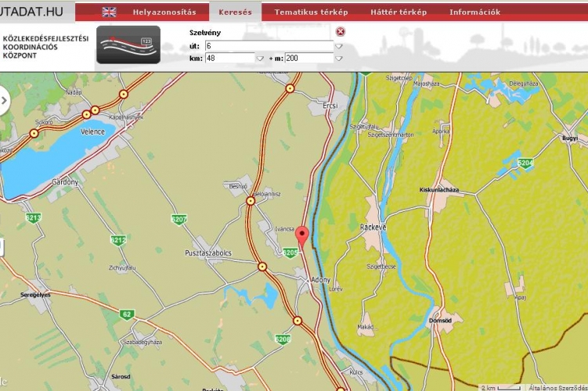Open the km value dropdown arrow
Screen dimensions: 588x391
tap(260, 59)
